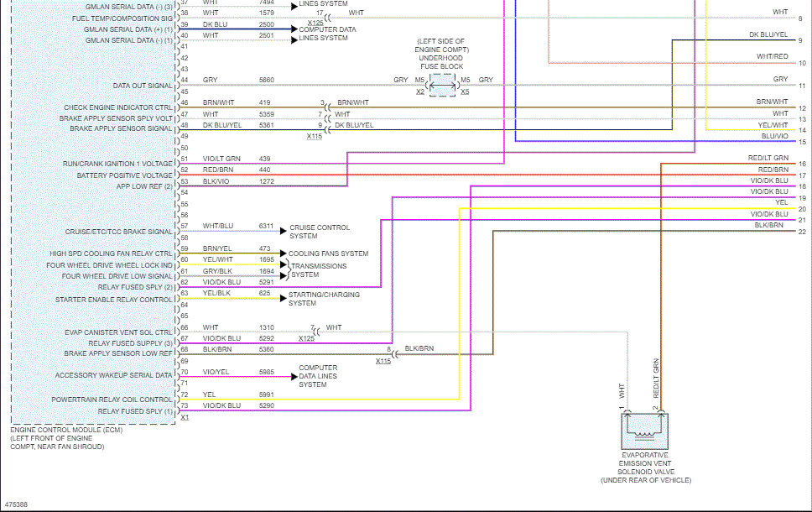This screenshot has height=512, width=812.
Task: Click the X2 connector label at fuse block
Action: (x=420, y=91)
